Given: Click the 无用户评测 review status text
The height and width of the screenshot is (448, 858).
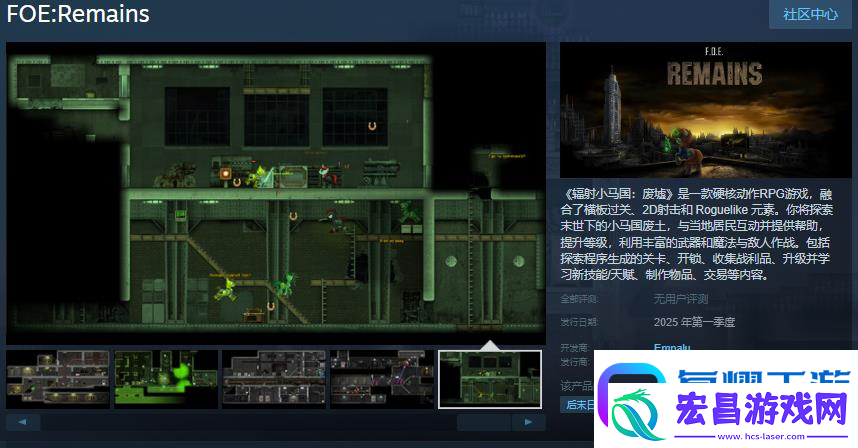Looking at the screenshot, I should click(680, 299).
